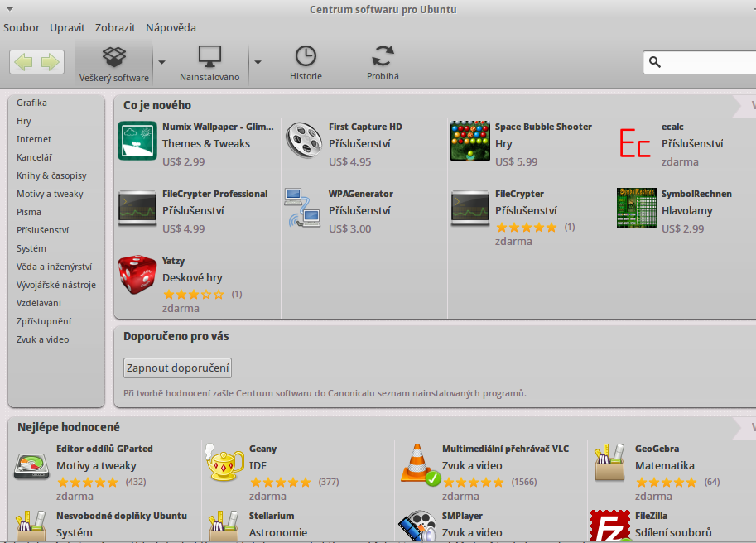Select Zvuk a video in the sidebar
Screen dimensions: 756x543
[42, 339]
